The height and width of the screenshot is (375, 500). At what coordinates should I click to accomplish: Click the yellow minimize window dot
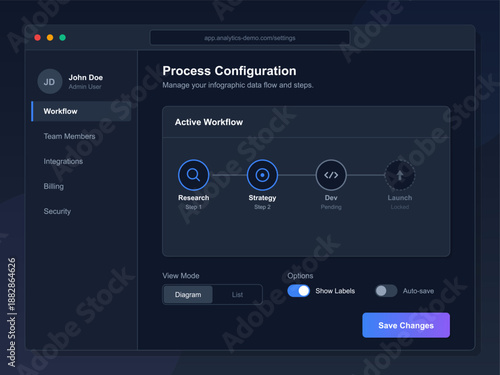click(50, 38)
